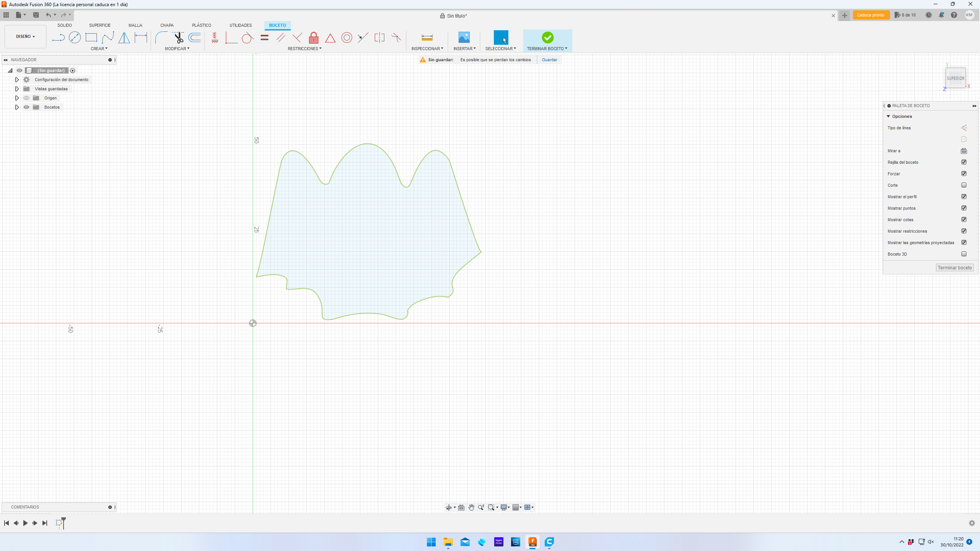Viewport: 980px width, 551px height.
Task: Click the Guardar button
Action: 549,60
